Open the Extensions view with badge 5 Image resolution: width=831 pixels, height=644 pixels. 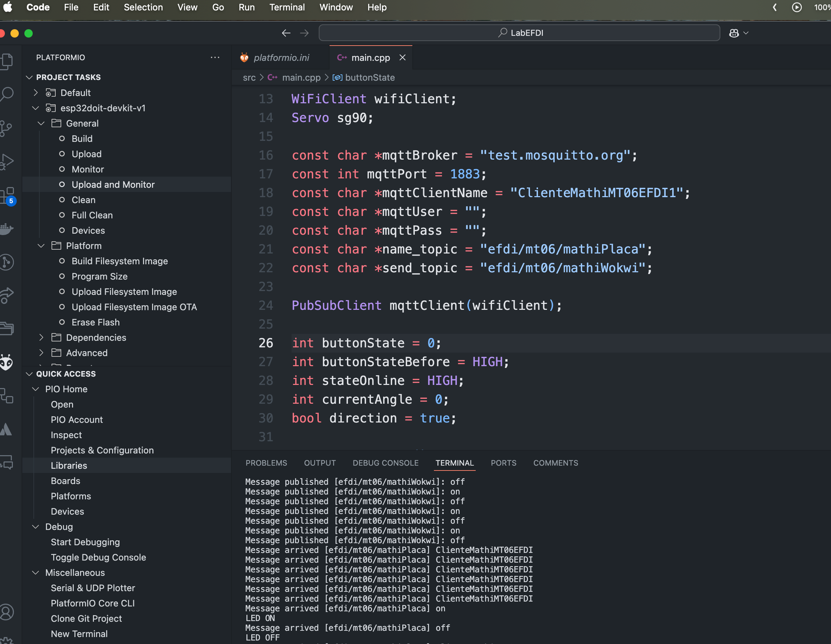pos(8,195)
